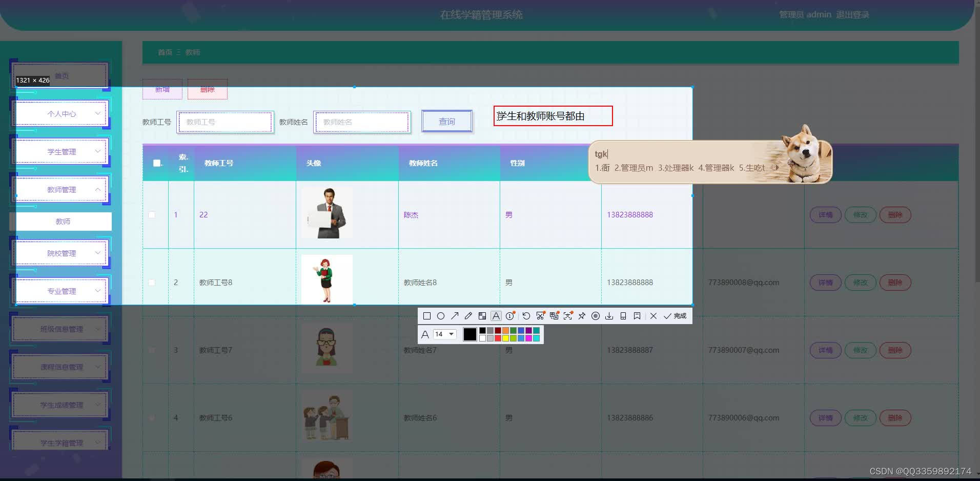Select the ellipse annotation tool
This screenshot has width=980, height=481.
pyautogui.click(x=441, y=316)
